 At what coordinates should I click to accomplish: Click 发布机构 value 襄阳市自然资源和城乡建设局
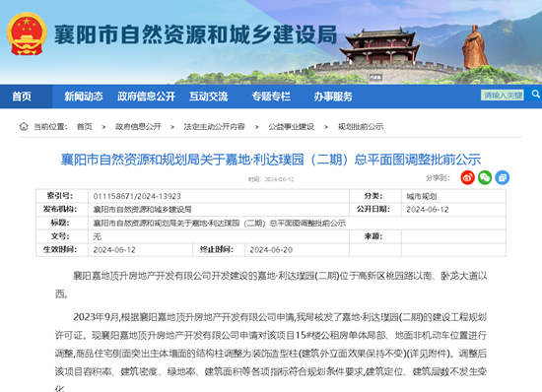click(142, 210)
